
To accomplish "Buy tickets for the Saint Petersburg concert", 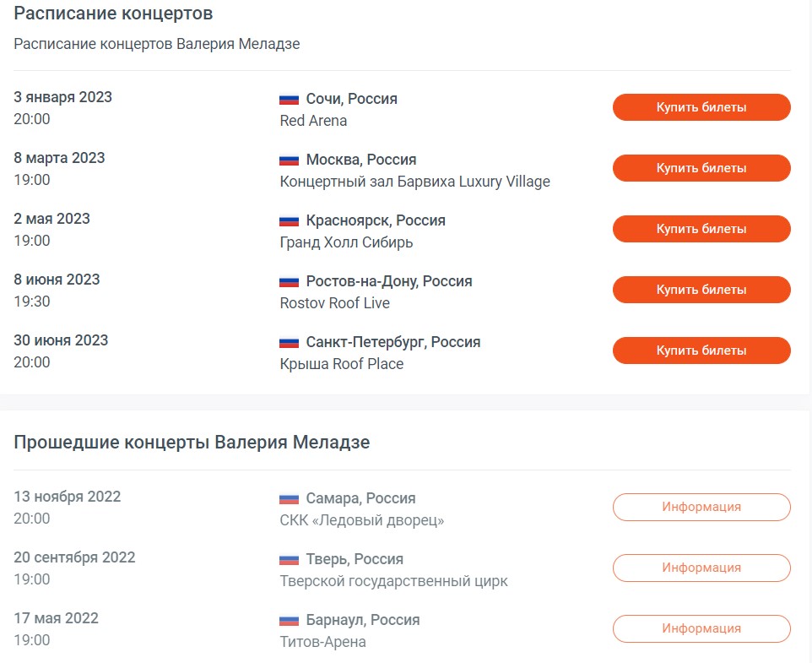I will click(x=701, y=351).
